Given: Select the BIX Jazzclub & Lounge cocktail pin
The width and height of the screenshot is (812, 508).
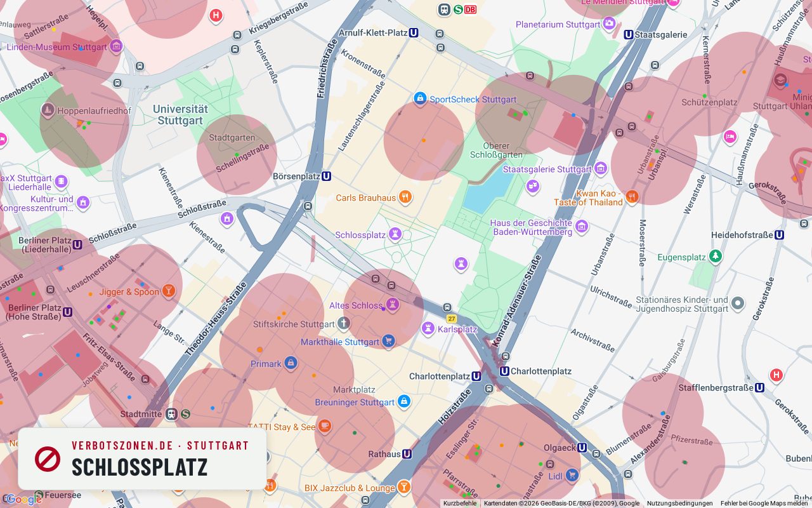Looking at the screenshot, I should point(404,488).
